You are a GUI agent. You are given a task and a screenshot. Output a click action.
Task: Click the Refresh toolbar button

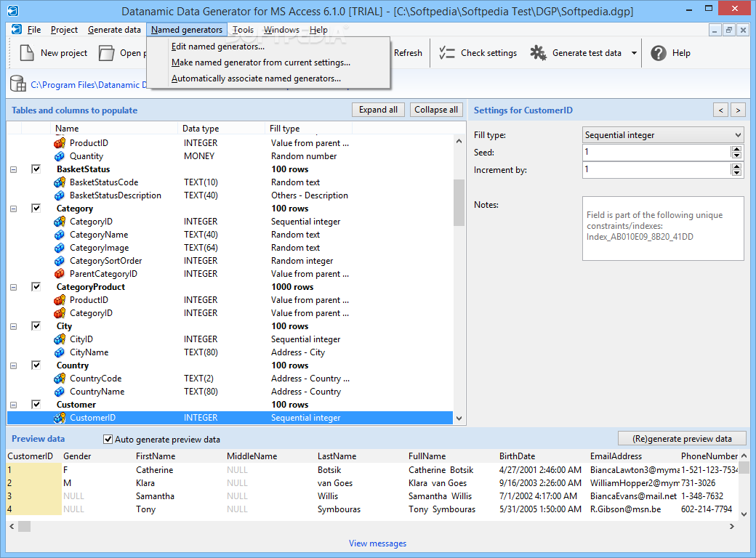[408, 53]
